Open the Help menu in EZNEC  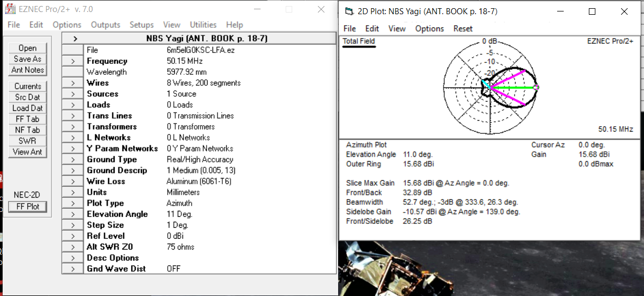pos(234,25)
